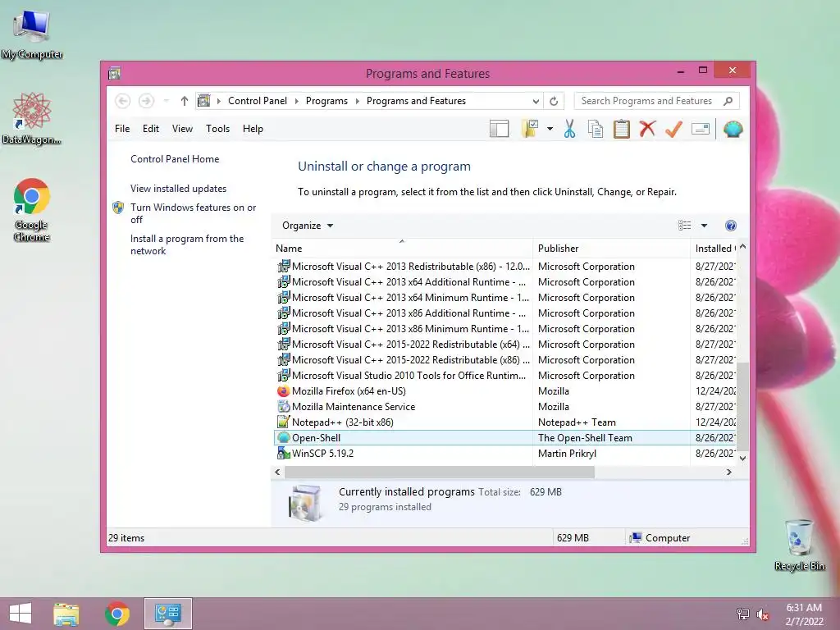This screenshot has height=630, width=840.
Task: Refresh the Programs and Features list
Action: [554, 101]
